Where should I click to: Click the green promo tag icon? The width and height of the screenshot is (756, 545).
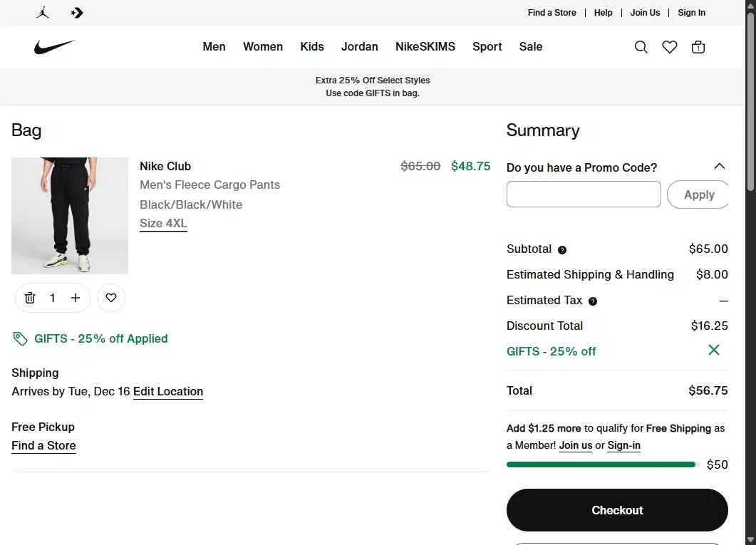(20, 339)
